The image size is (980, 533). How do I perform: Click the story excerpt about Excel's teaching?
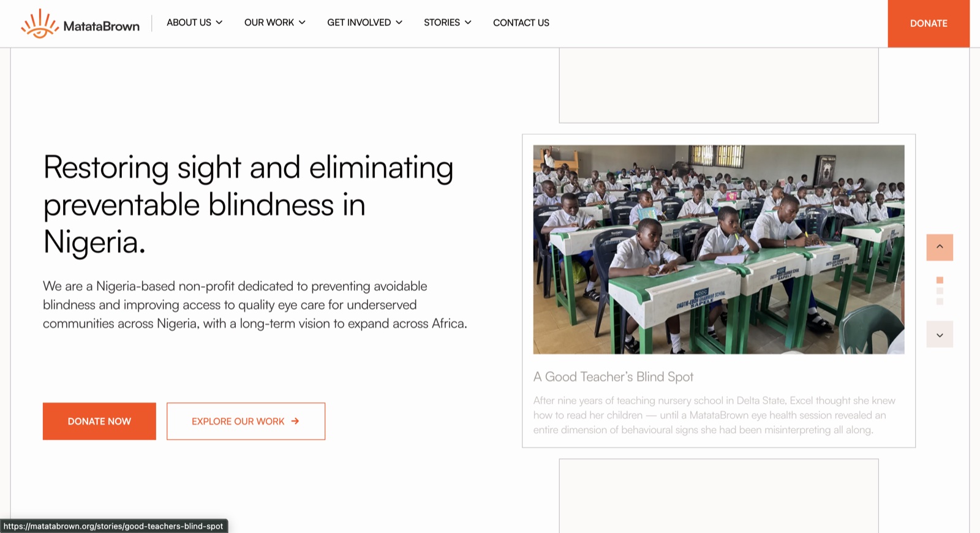pos(714,415)
